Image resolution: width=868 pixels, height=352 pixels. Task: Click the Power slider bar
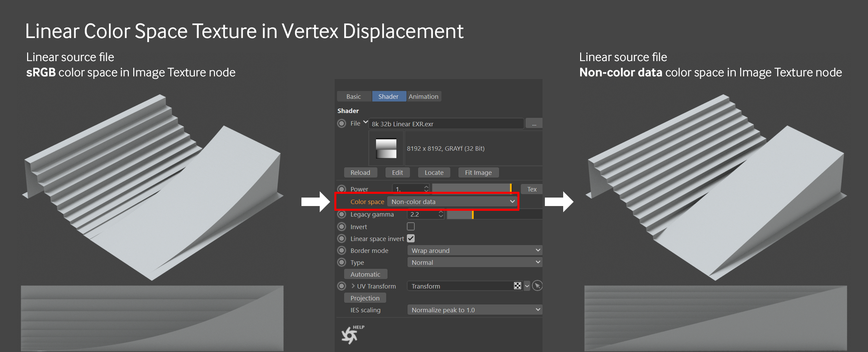pyautogui.click(x=471, y=188)
